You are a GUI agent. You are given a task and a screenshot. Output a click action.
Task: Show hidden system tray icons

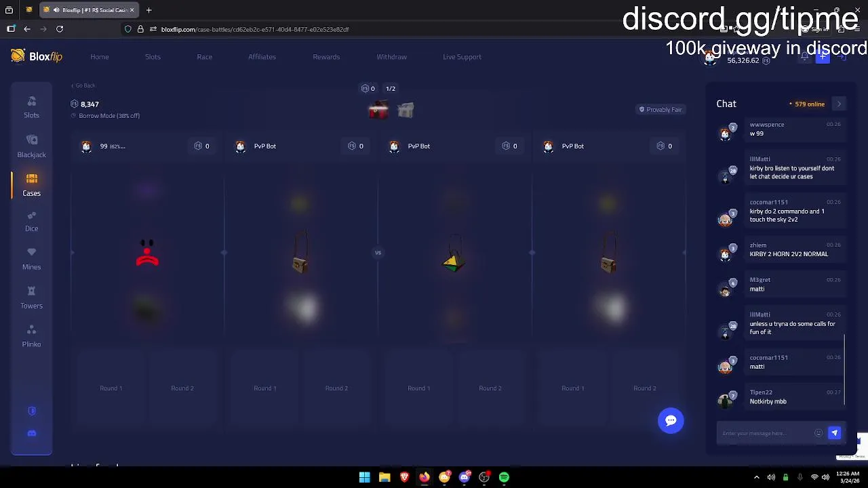757,477
